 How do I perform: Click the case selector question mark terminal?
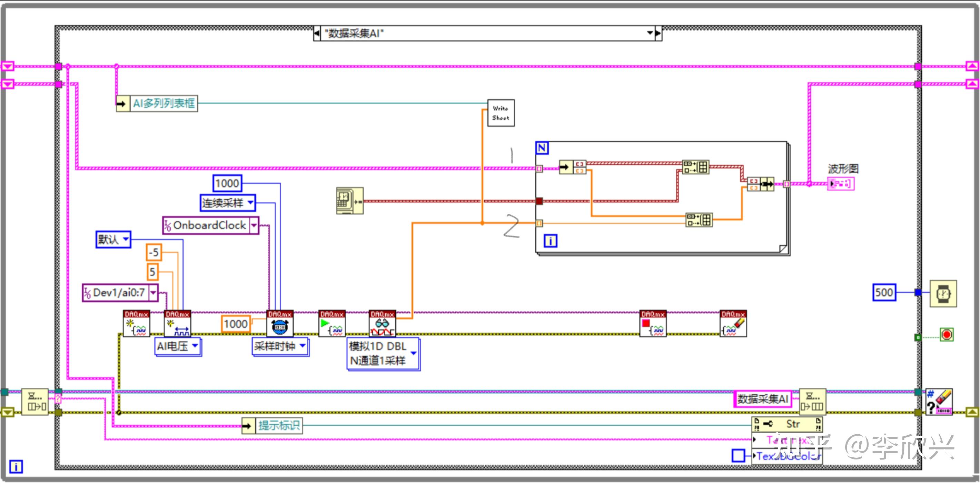(x=58, y=399)
